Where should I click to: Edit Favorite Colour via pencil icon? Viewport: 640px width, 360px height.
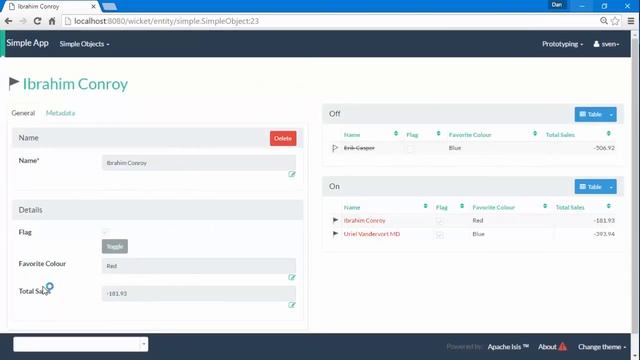292,278
